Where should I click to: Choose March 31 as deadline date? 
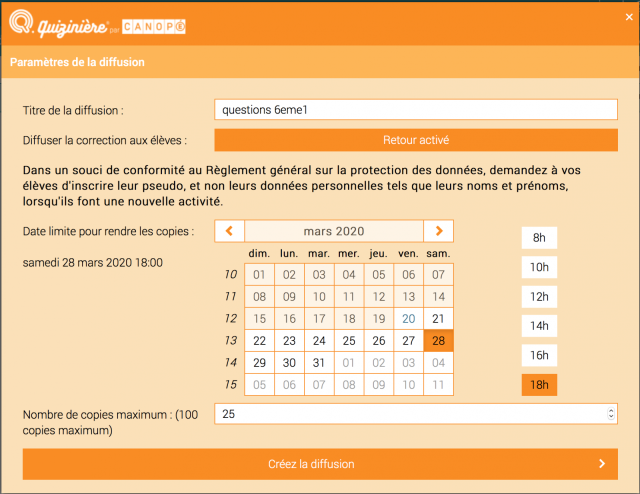(x=319, y=362)
